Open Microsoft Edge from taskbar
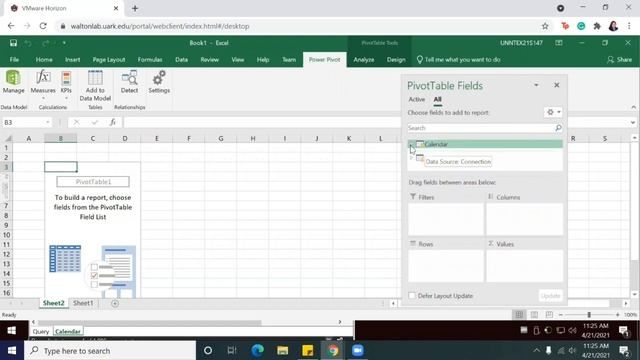 258,351
